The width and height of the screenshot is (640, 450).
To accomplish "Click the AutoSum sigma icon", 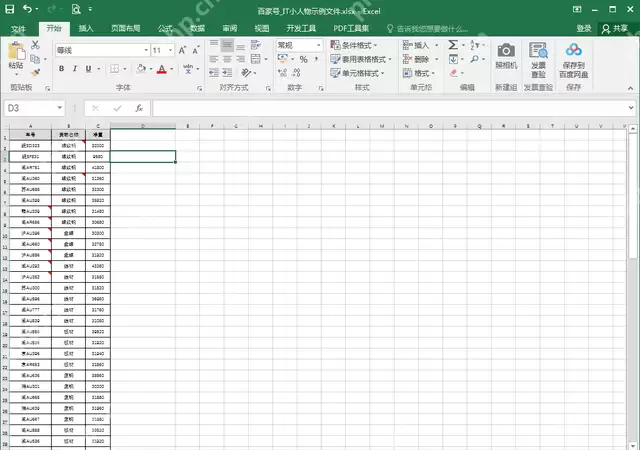I will 453,45.
